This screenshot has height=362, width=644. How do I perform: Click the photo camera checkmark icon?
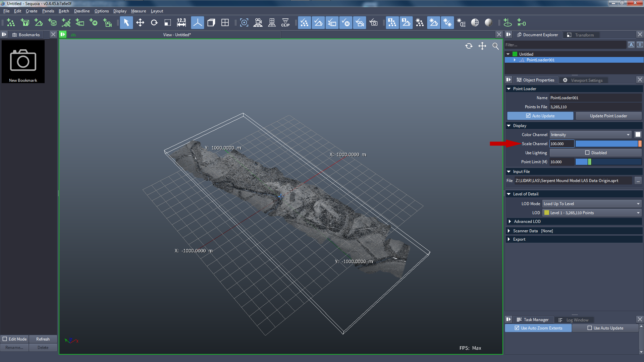(x=373, y=23)
